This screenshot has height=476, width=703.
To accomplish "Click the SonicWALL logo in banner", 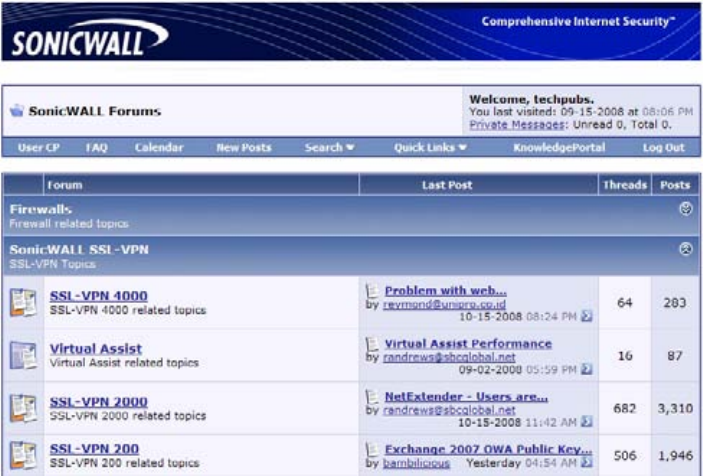I will [x=90, y=38].
